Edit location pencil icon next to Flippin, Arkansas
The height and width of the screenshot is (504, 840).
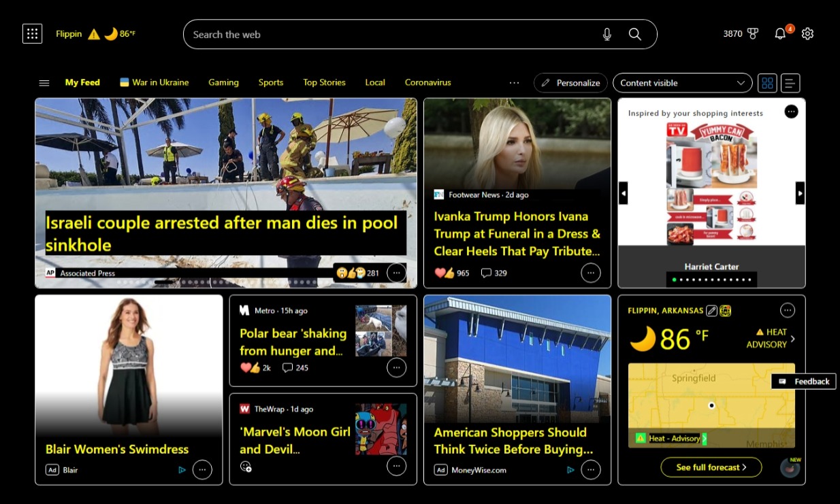711,311
